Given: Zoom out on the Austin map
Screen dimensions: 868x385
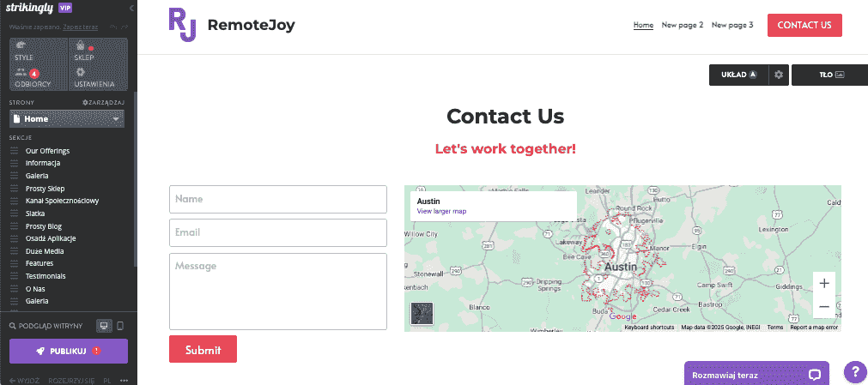Looking at the screenshot, I should click(823, 306).
